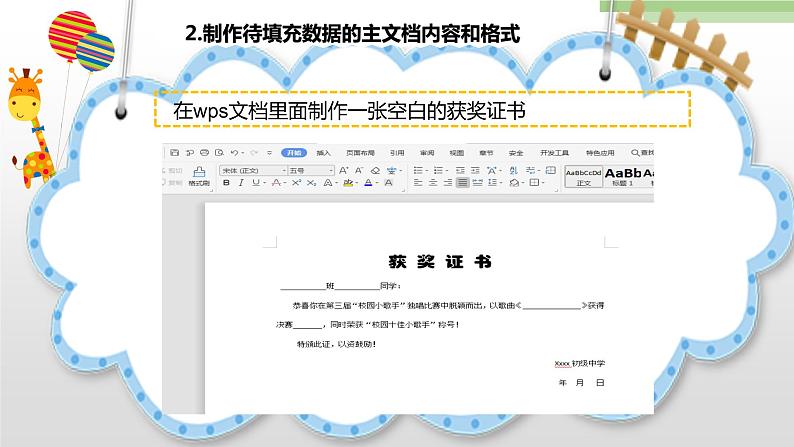This screenshot has width=794, height=447.
Task: Click the Print icon in quick access toolbar
Action: pyautogui.click(x=205, y=153)
